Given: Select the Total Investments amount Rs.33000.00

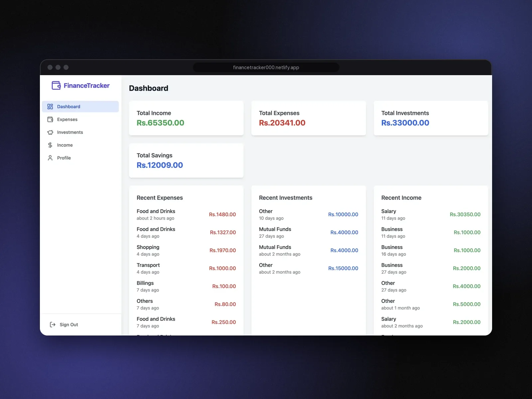Looking at the screenshot, I should (x=405, y=123).
